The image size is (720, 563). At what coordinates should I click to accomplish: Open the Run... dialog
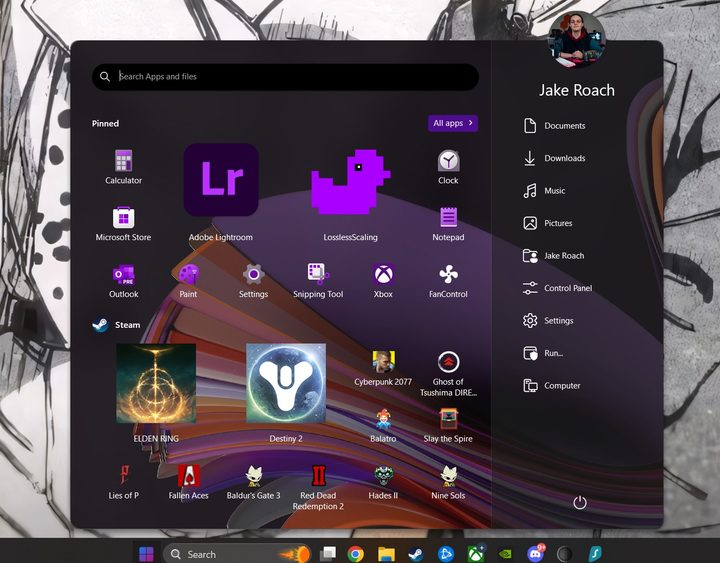pyautogui.click(x=543, y=353)
